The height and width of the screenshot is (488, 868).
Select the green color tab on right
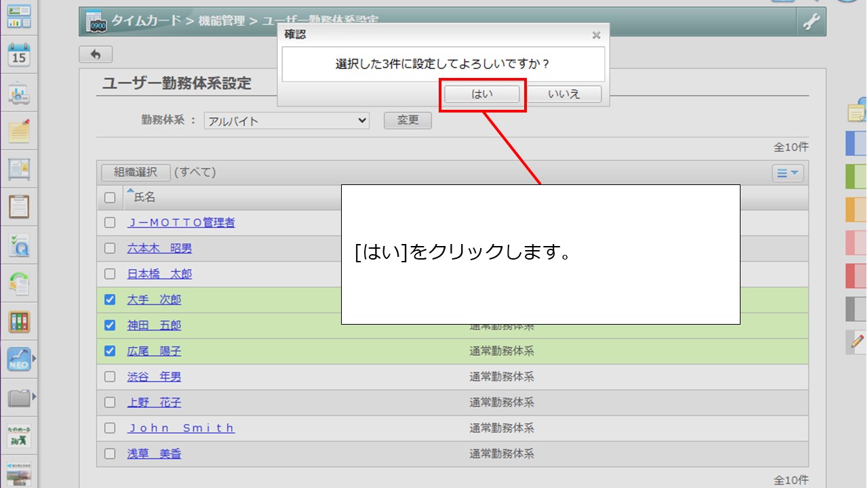856,176
